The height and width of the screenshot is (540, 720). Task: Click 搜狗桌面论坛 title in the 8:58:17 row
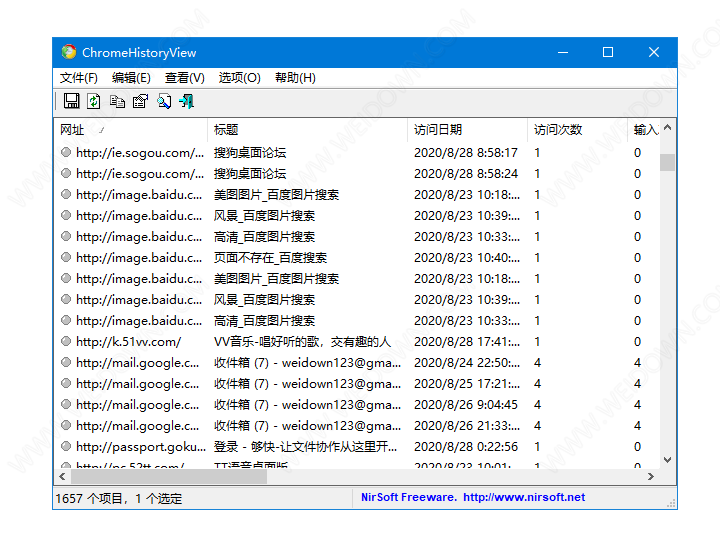[250, 152]
